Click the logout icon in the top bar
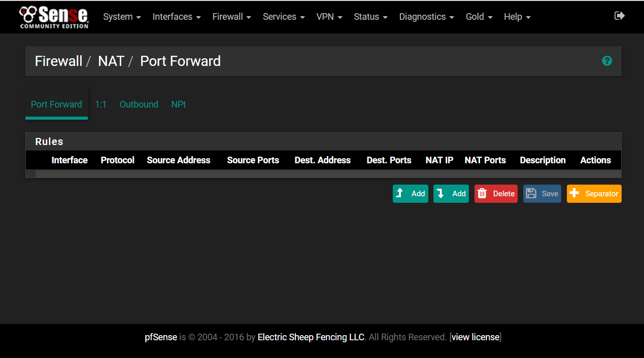The height and width of the screenshot is (358, 644). pos(619,16)
